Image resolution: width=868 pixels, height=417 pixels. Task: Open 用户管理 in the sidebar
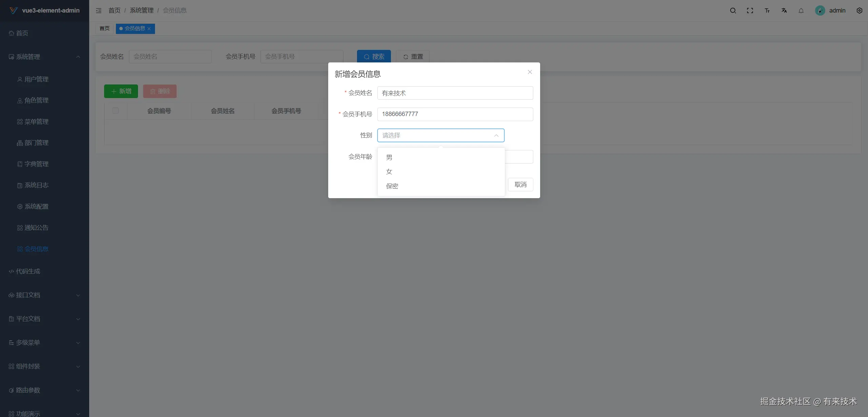point(36,79)
